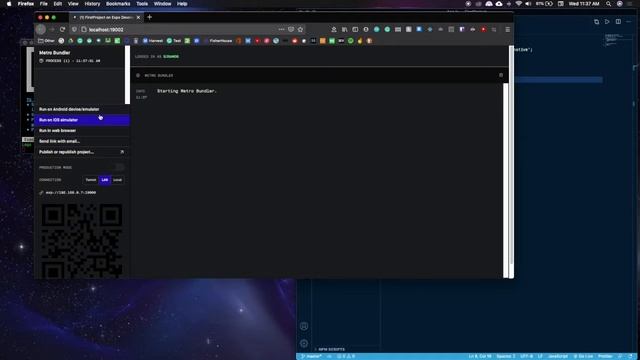The height and width of the screenshot is (360, 640).
Task: Open the Tools menu
Action: [x=142, y=4]
